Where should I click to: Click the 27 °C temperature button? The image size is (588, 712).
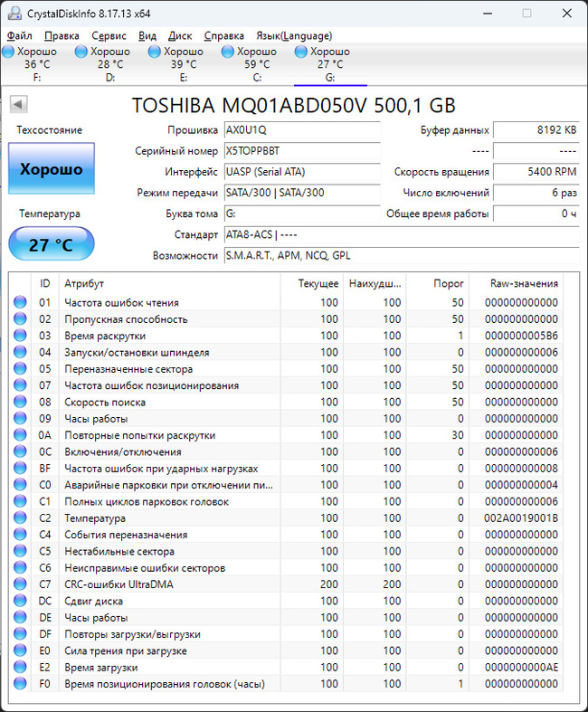51,245
